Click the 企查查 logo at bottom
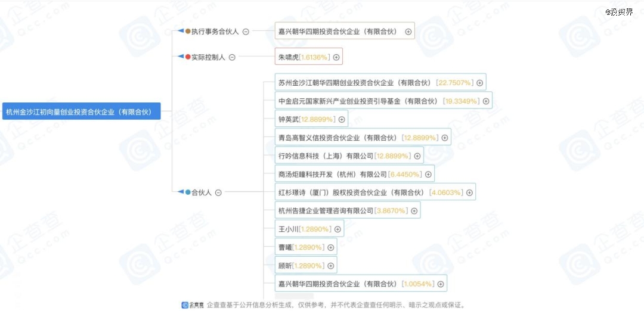The width and height of the screenshot is (644, 311). 193,304
